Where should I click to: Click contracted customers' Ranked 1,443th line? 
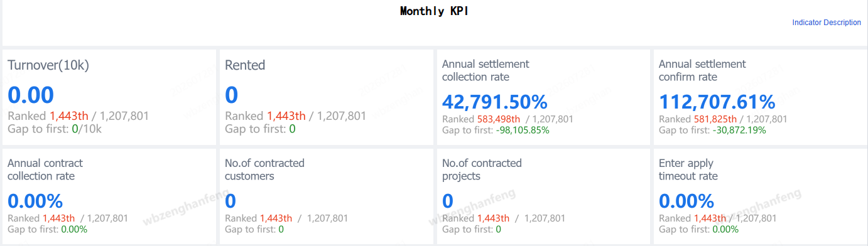pyautogui.click(x=286, y=218)
